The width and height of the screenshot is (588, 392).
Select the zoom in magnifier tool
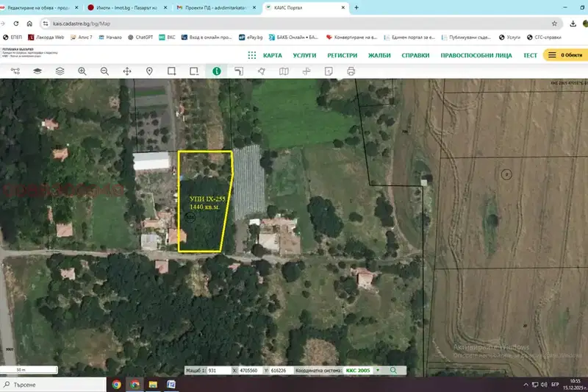click(x=82, y=71)
